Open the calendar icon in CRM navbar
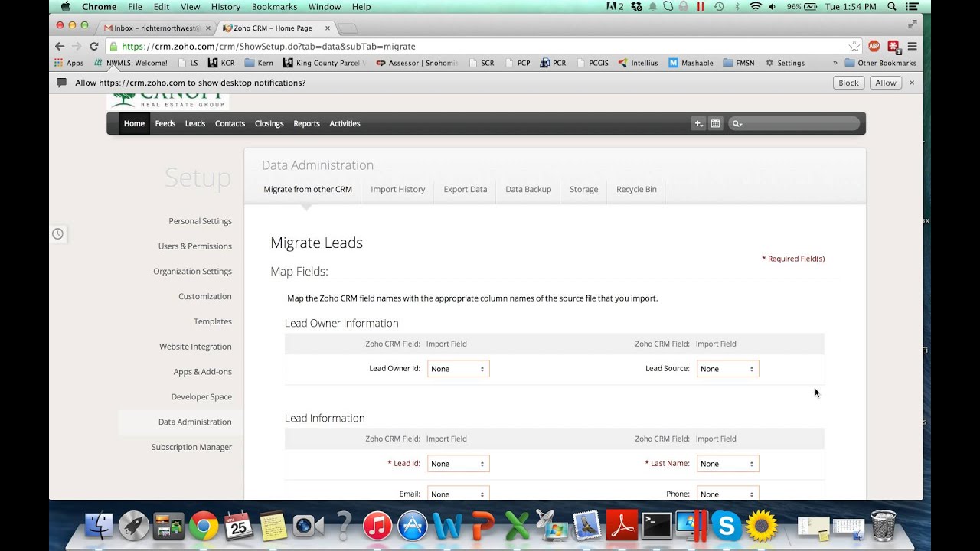This screenshot has height=551, width=980. pos(715,123)
